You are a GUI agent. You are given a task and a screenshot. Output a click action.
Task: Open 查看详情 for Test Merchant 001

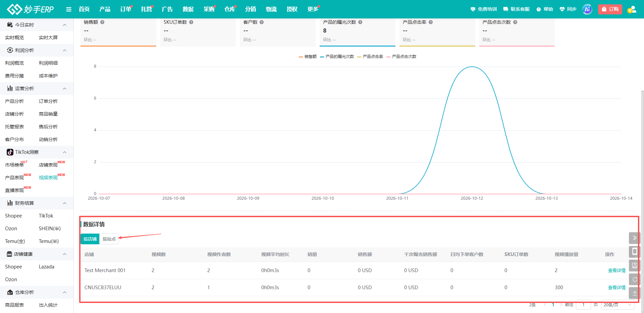pyautogui.click(x=616, y=270)
